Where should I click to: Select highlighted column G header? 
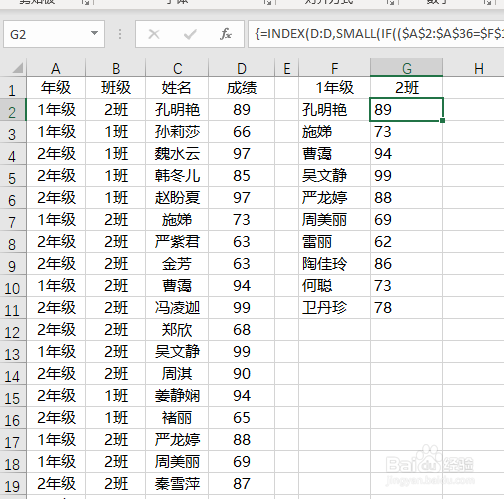(x=407, y=68)
